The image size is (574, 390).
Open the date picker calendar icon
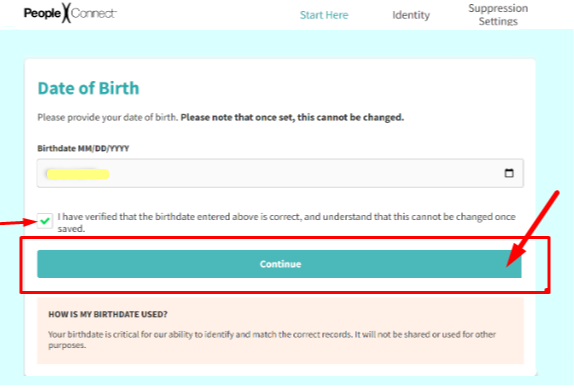(x=509, y=173)
